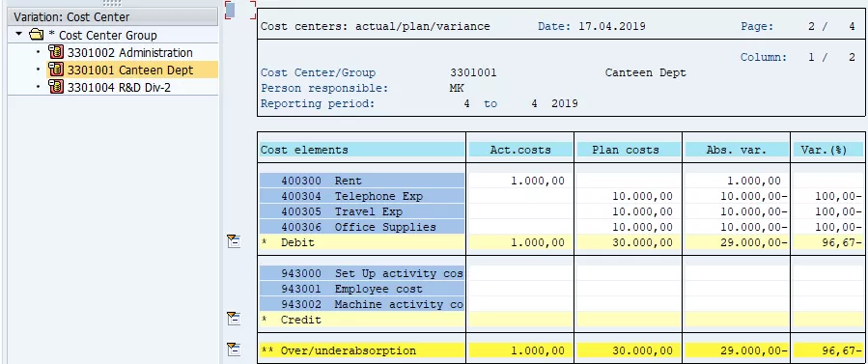The width and height of the screenshot is (868, 364).
Task: Click the Abs. var. column header
Action: (x=737, y=150)
